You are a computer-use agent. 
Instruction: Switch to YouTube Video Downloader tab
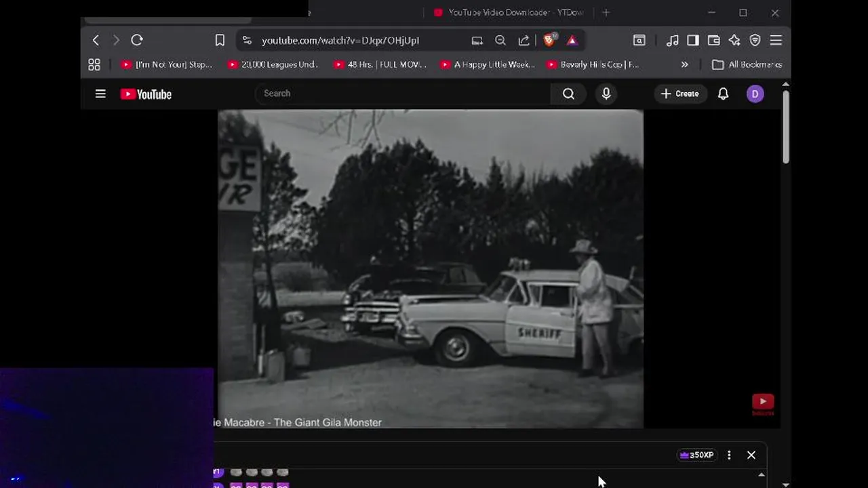pos(509,12)
